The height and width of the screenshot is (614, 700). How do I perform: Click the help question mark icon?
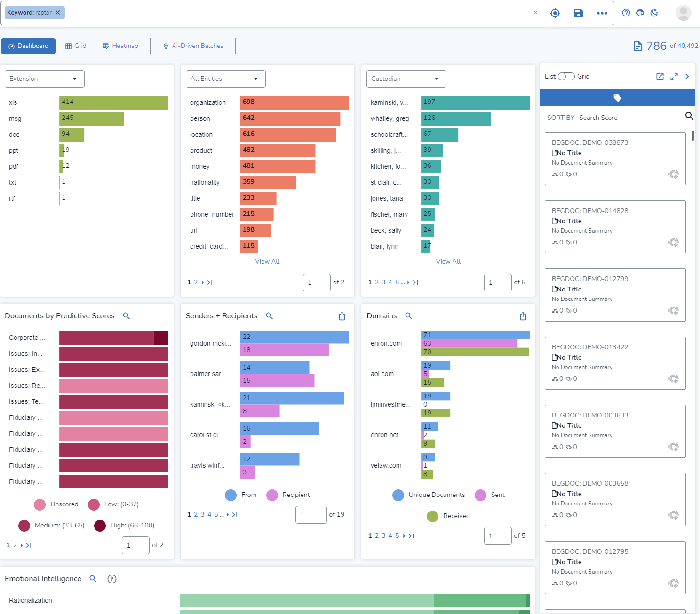pyautogui.click(x=626, y=13)
